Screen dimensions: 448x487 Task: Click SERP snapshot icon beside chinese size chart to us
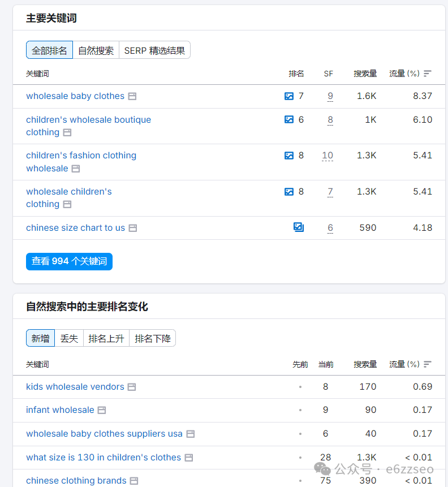(x=133, y=228)
